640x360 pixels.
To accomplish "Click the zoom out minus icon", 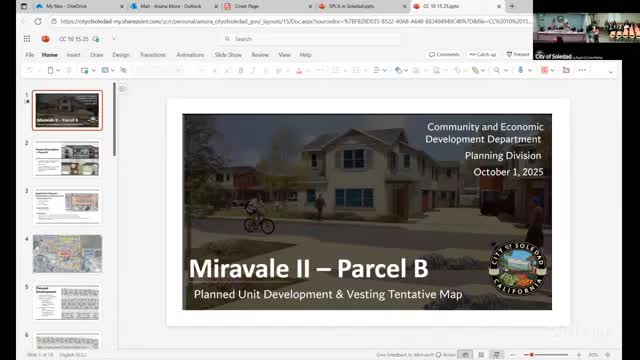I will pos(513,355).
